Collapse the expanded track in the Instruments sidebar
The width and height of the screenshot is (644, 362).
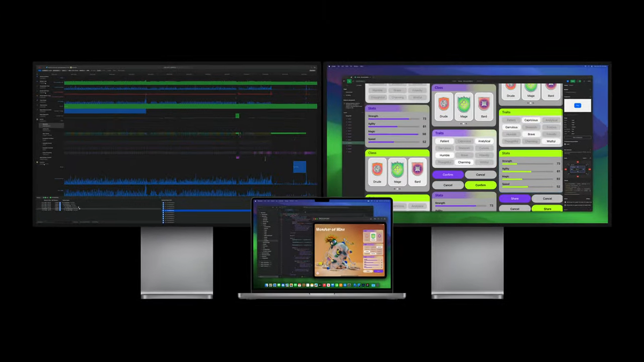pos(39,119)
